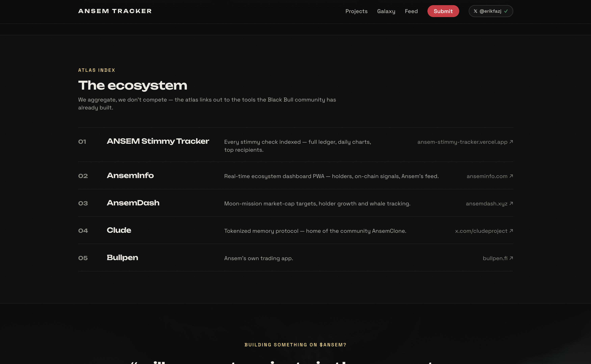Open the ANSEM Stimmy Tracker entry title
This screenshot has width=591, height=364.
pos(158,141)
